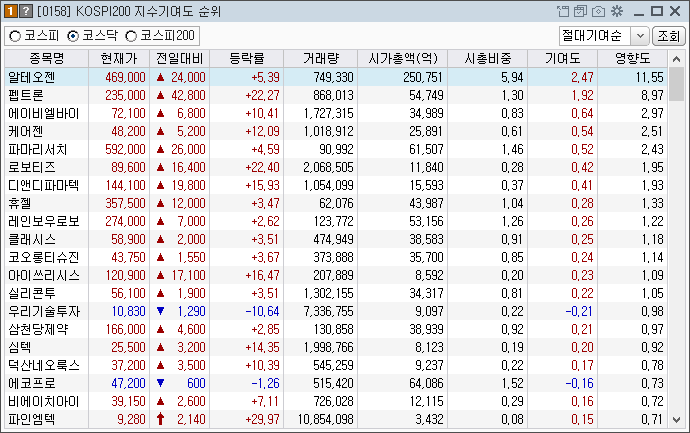Viewport: 690px width, 433px height.
Task: Click the scrollbar down arrow
Action: [677, 417]
